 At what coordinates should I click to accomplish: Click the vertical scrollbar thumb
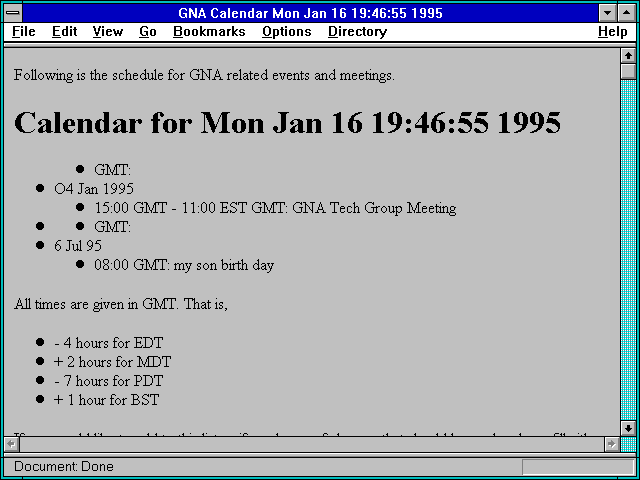[628, 71]
